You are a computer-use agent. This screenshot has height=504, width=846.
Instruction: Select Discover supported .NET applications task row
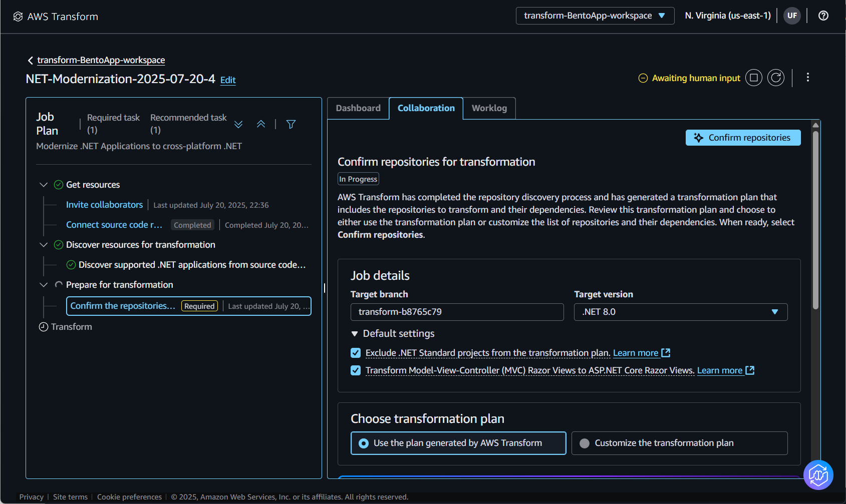(192, 265)
